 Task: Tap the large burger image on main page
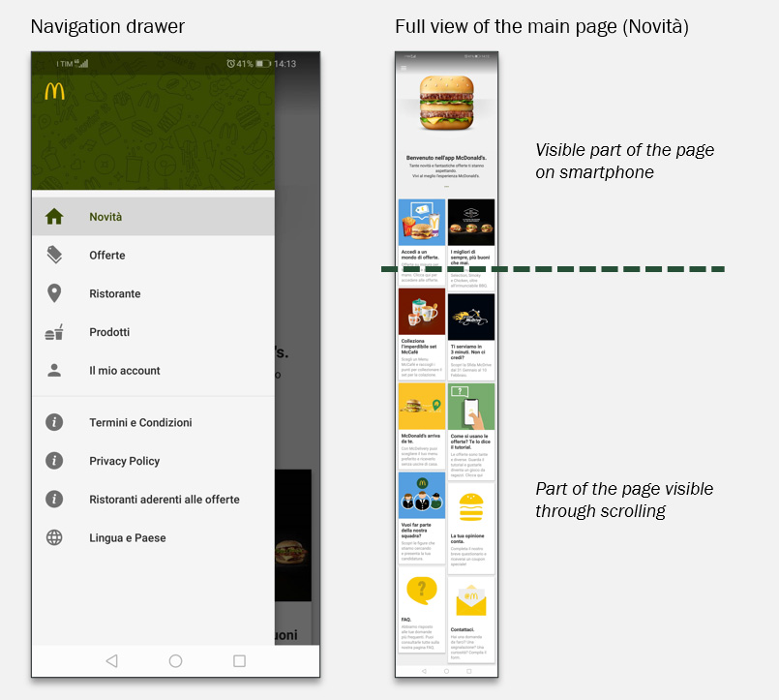coord(445,105)
